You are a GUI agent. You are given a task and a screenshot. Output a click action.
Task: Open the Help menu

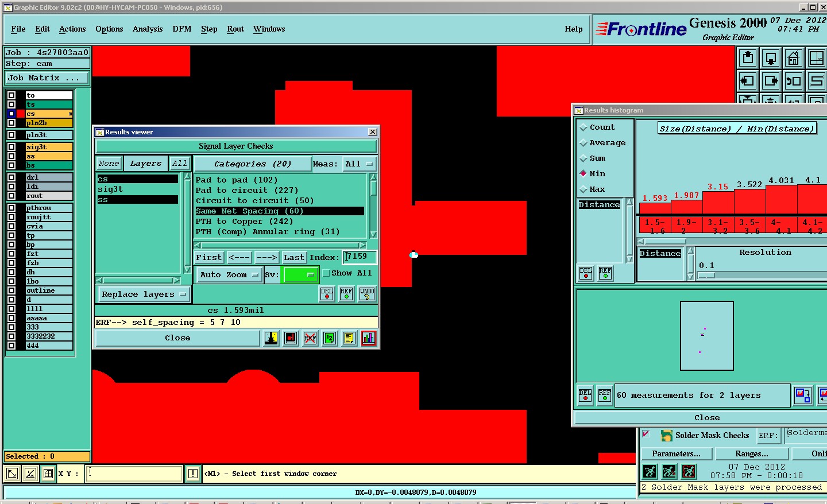(x=574, y=29)
